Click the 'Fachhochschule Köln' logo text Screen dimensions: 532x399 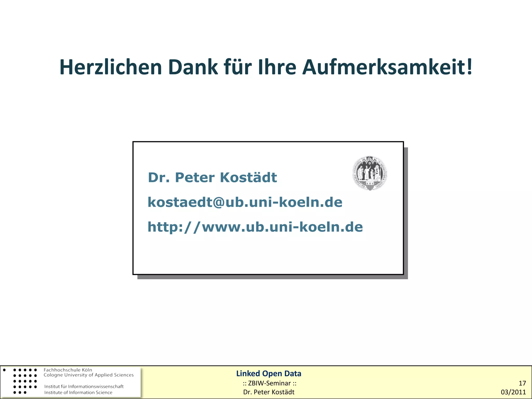pyautogui.click(x=68, y=370)
